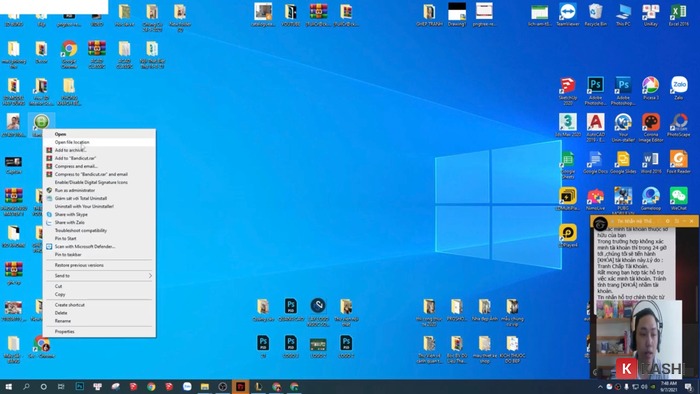Select the AutoCAD 2019 desktop shortcut

pyautogui.click(x=595, y=128)
